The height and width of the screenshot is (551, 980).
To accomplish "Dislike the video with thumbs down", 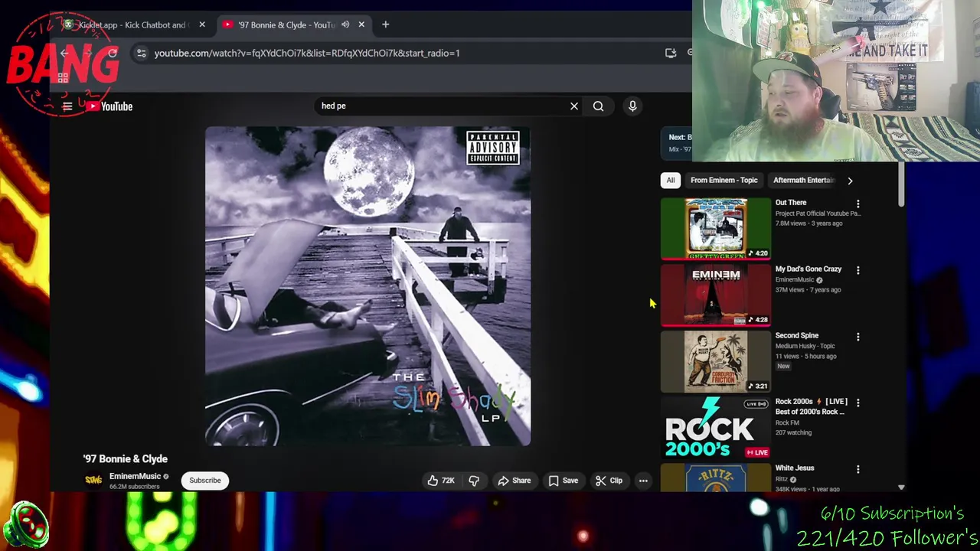I will click(x=474, y=481).
